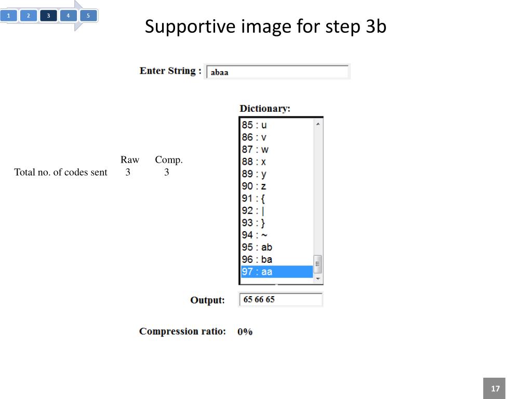Pick the 88 : x dictionary entry
The width and height of the screenshot is (532, 399).
click(277, 162)
